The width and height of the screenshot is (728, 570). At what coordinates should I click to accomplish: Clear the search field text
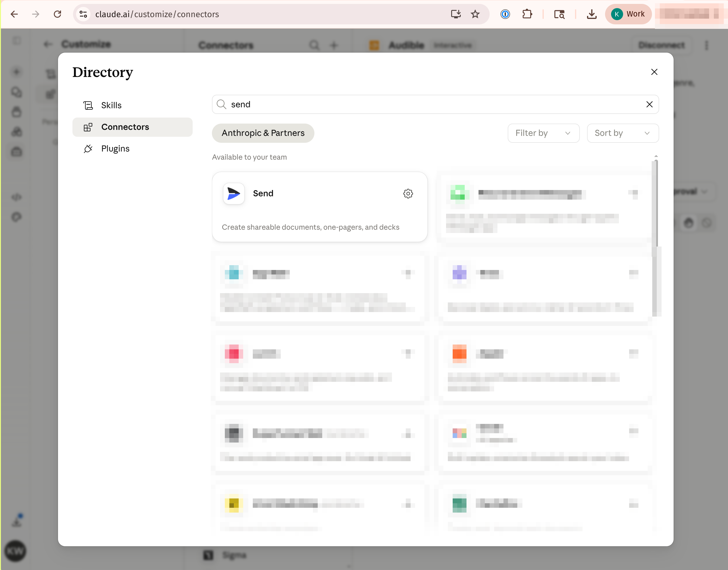pos(649,104)
